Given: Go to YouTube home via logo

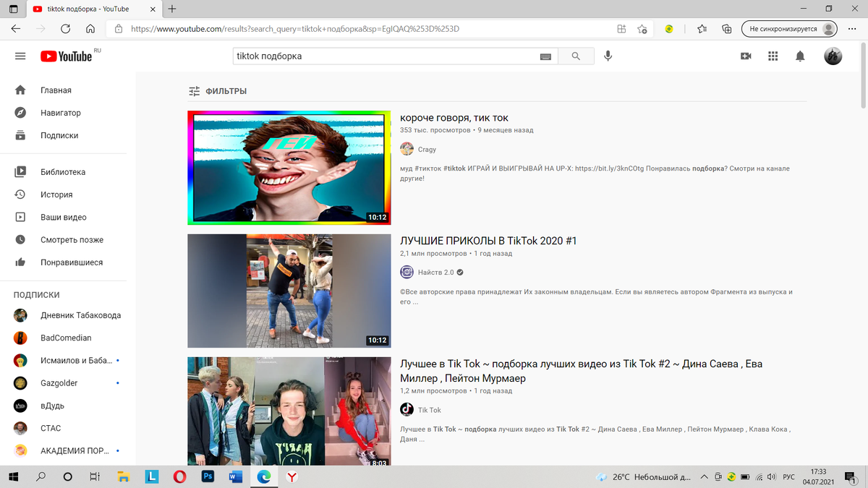Looking at the screenshot, I should 67,56.
